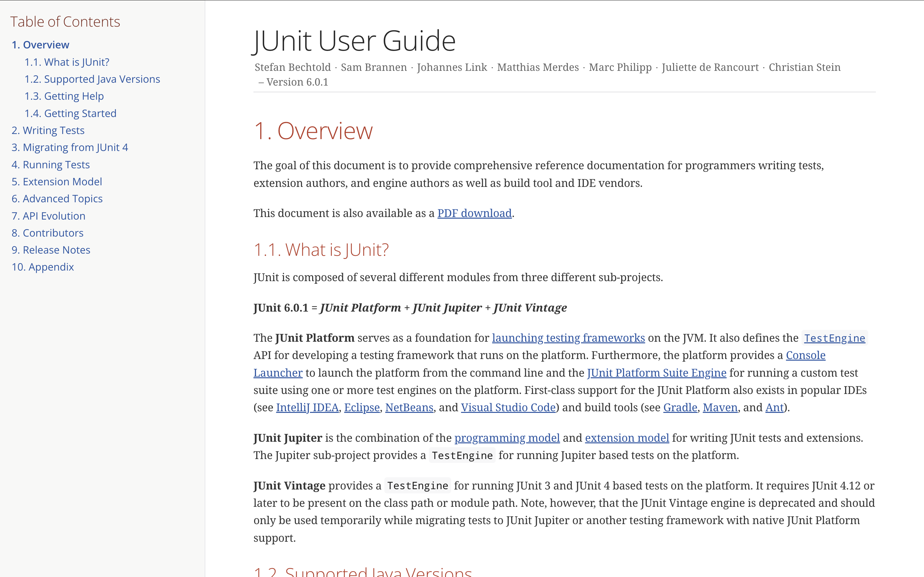924x577 pixels.
Task: Click the JUnit Platform Suite Engine link
Action: 656,372
